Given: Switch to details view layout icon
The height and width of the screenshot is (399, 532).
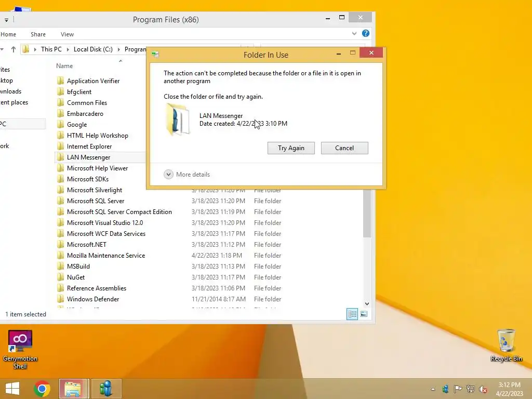Looking at the screenshot, I should [352, 314].
